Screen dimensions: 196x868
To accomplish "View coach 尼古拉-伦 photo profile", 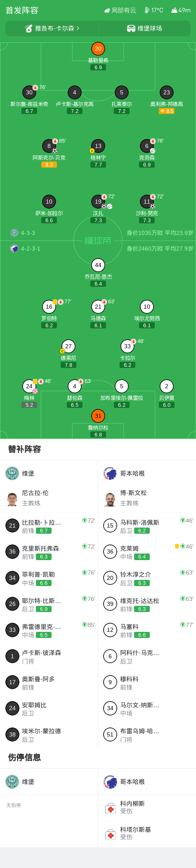I will [12, 499].
